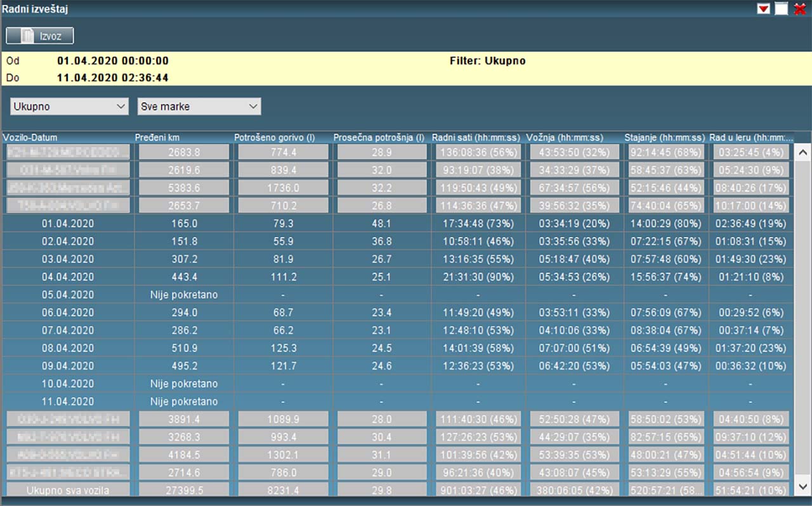
Task: Click the Vožnja (hh:mm:ss) column header
Action: pyautogui.click(x=565, y=138)
